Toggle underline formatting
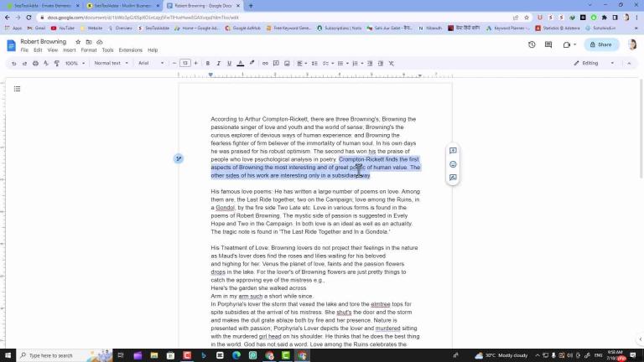 click(x=229, y=63)
